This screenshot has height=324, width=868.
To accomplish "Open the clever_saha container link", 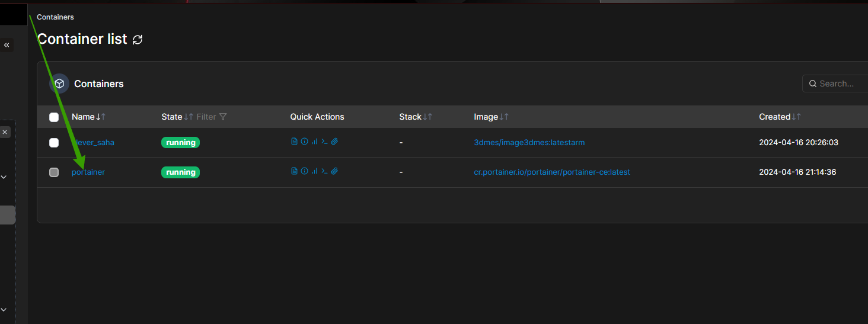I will [93, 143].
